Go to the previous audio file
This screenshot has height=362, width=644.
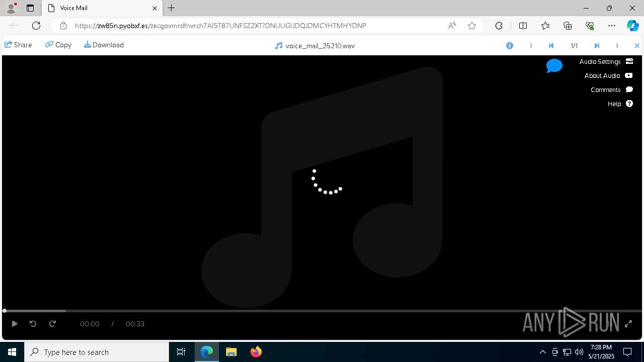551,46
